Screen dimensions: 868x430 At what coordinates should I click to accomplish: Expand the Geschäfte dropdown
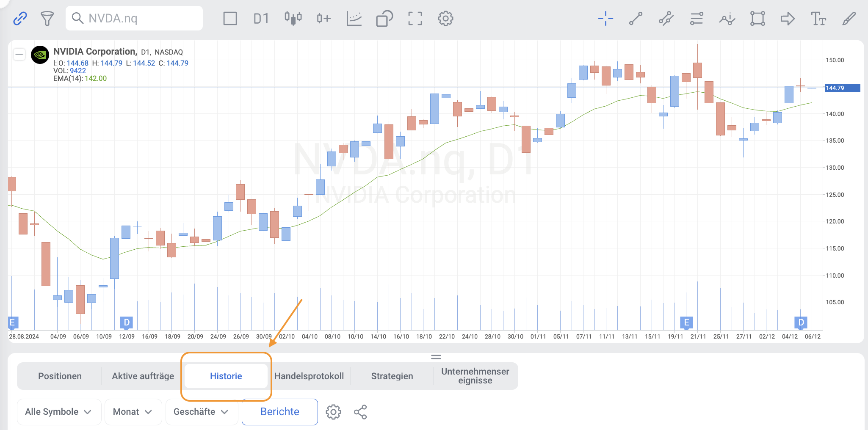pos(202,412)
